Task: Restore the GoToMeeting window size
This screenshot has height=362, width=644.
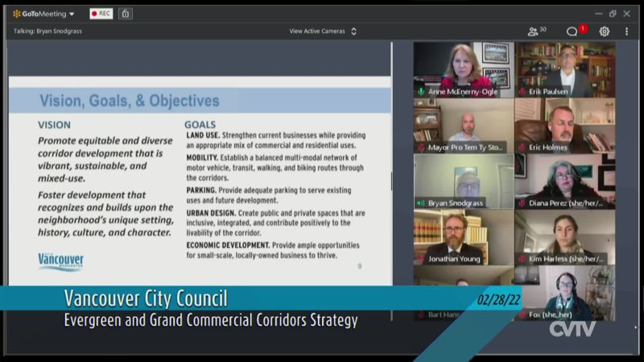Action: tap(613, 14)
